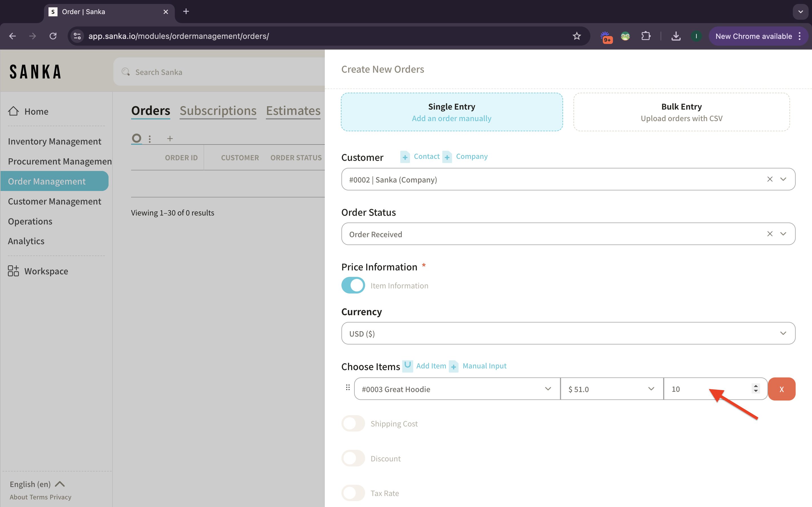Viewport: 812px width, 507px height.
Task: Click the Manual Input plus icon
Action: click(x=454, y=366)
